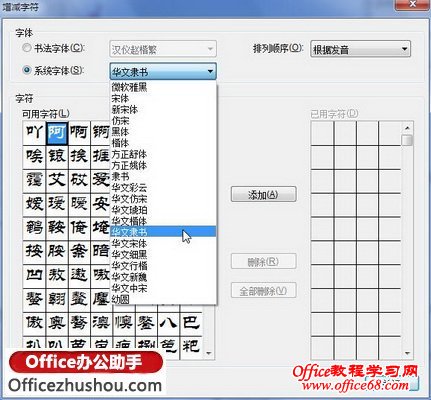Image resolution: width=431 pixels, height=400 pixels.
Task: Click the 全部删除(V) button
Action: coord(263,291)
